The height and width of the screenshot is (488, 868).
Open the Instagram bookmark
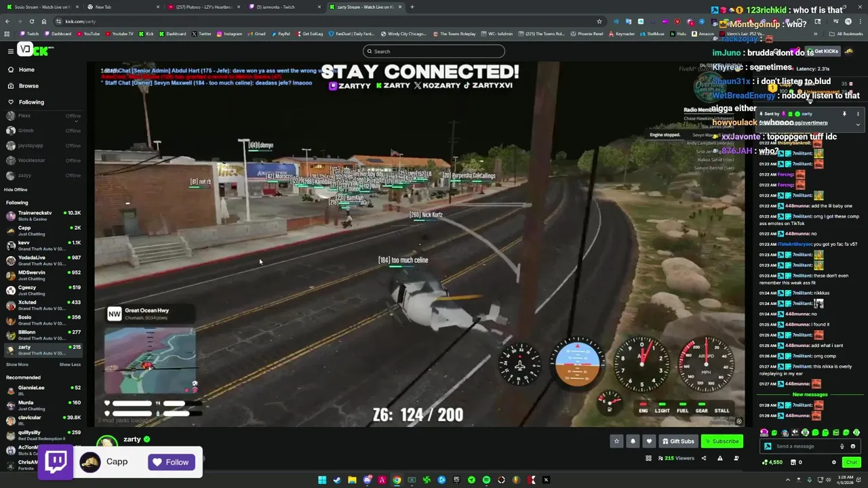(x=229, y=34)
